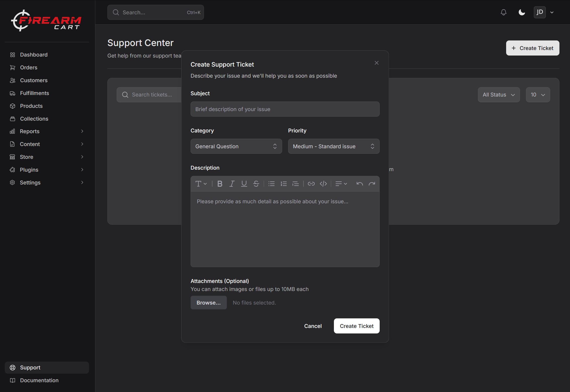Open Products in sidebar
The width and height of the screenshot is (570, 392).
pos(47,106)
